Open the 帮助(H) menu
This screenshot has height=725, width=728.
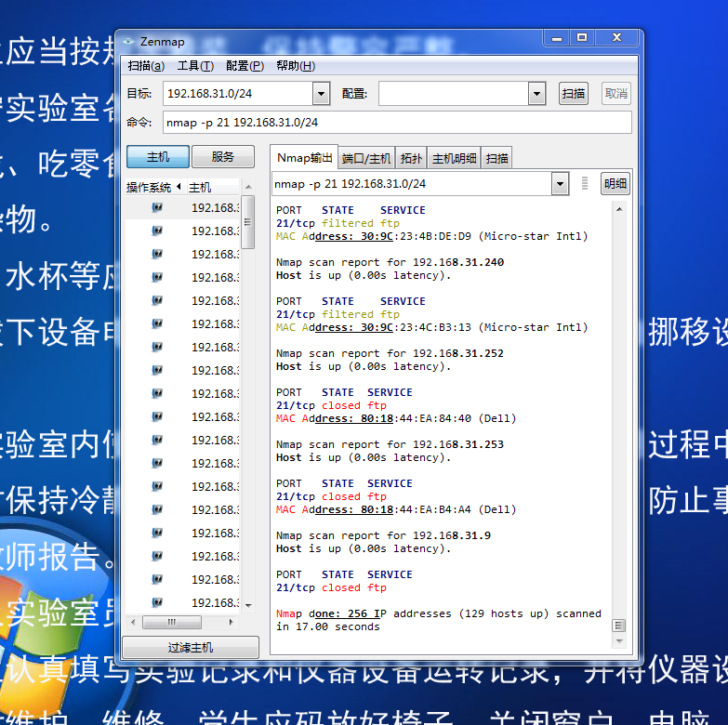pyautogui.click(x=296, y=66)
